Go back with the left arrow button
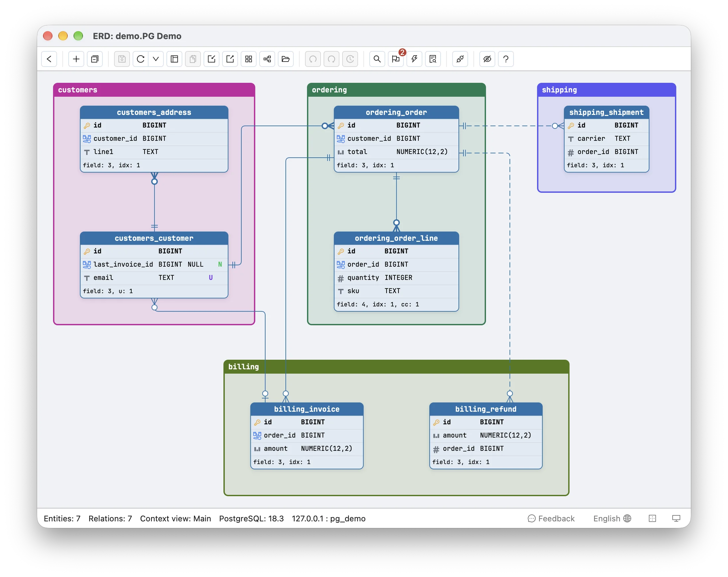 pos(49,59)
